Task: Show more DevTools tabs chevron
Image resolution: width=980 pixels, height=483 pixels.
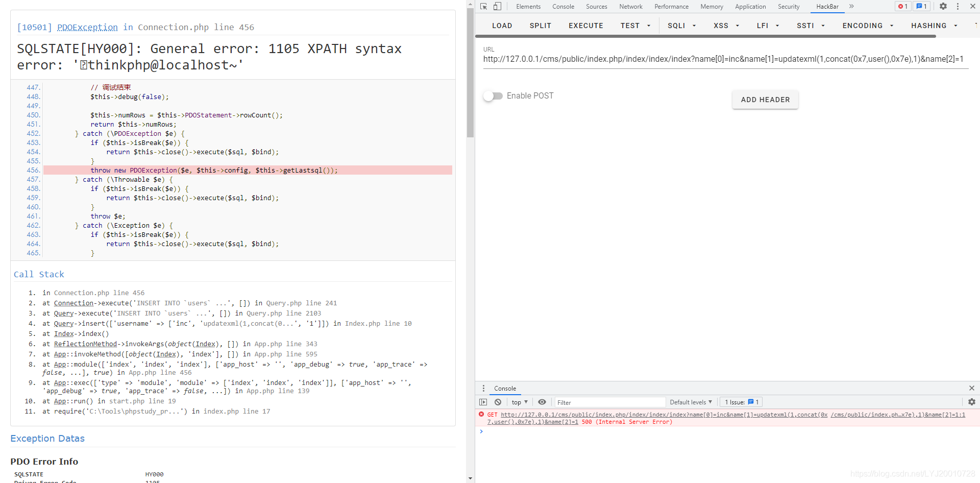Action: coord(851,6)
